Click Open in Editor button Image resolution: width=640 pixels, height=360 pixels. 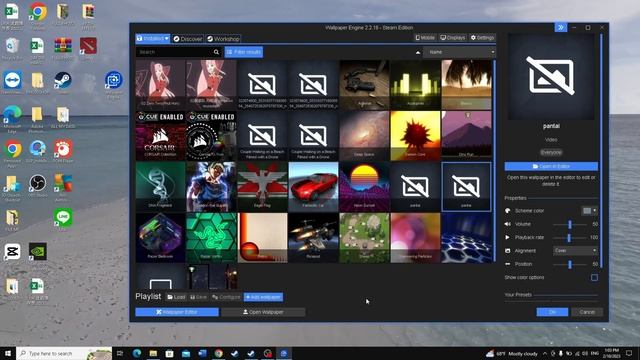coord(551,167)
